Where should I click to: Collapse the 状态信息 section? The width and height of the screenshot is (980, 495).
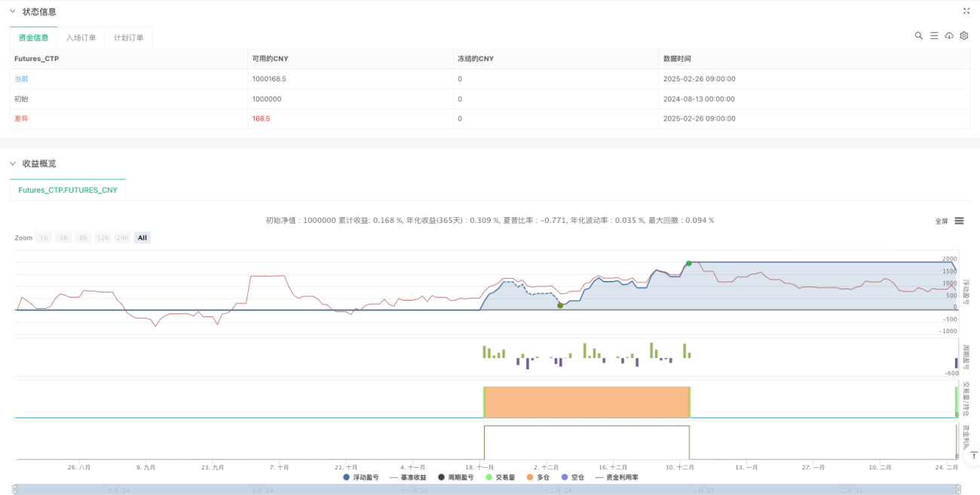coord(13,12)
